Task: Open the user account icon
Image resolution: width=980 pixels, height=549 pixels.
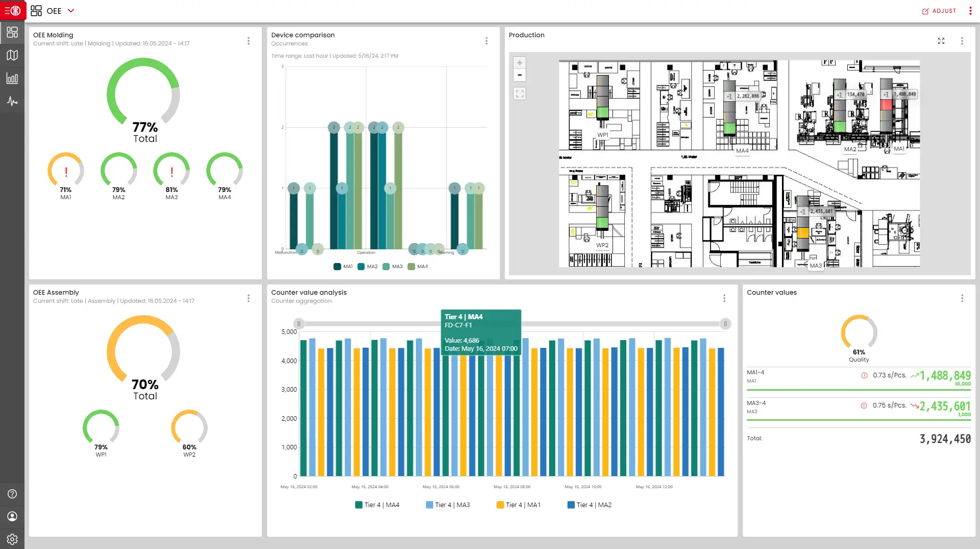Action: pos(11,516)
